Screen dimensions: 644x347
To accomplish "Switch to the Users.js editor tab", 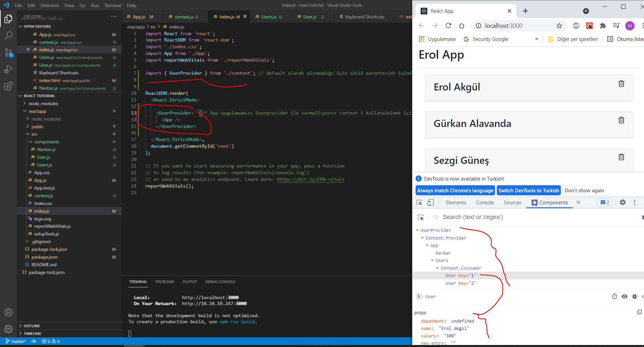I will [269, 17].
